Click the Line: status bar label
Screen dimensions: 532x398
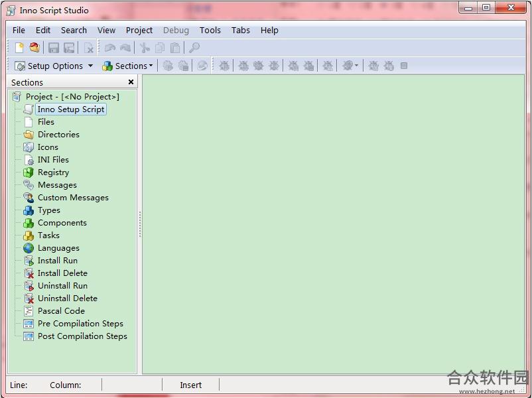(19, 385)
